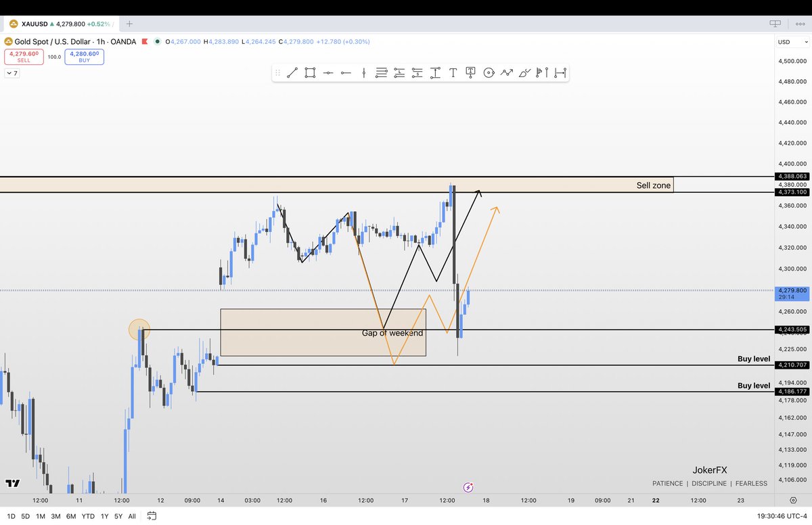Select the orange circle highlight drawing
This screenshot has width=812, height=525.
[x=139, y=329]
